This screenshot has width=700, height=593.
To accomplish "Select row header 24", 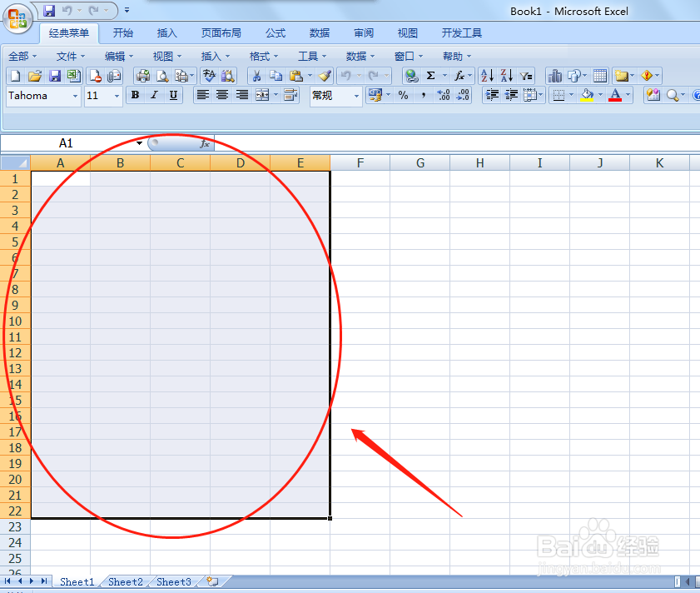I will click(15, 542).
